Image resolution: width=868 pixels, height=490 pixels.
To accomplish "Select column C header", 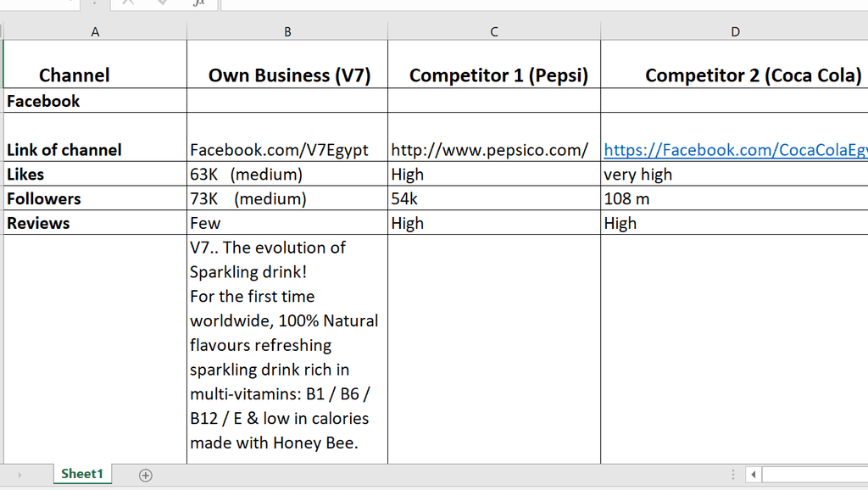I will click(494, 31).
